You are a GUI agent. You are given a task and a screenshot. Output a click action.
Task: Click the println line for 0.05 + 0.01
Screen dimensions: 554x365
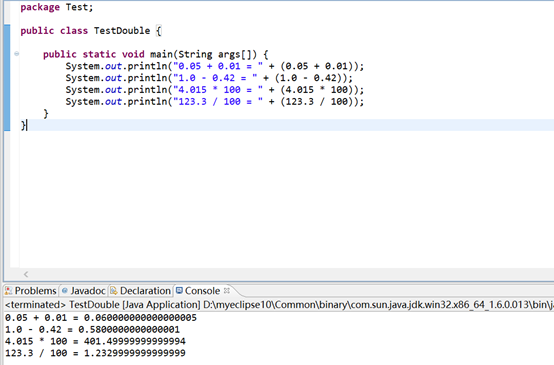(214, 66)
